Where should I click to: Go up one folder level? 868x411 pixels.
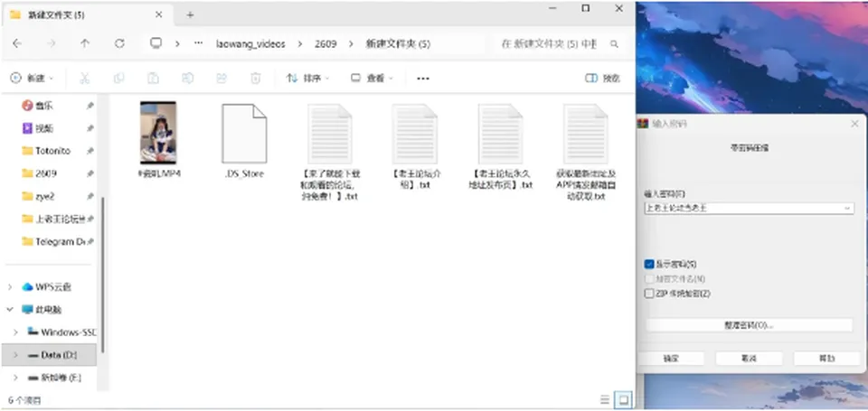pyautogui.click(x=85, y=43)
